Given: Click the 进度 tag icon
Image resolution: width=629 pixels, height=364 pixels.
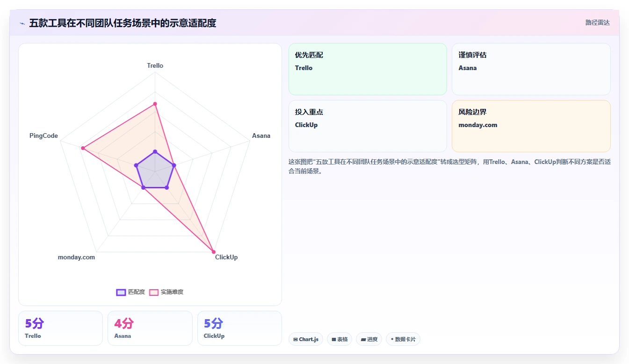Looking at the screenshot, I should click(x=363, y=339).
